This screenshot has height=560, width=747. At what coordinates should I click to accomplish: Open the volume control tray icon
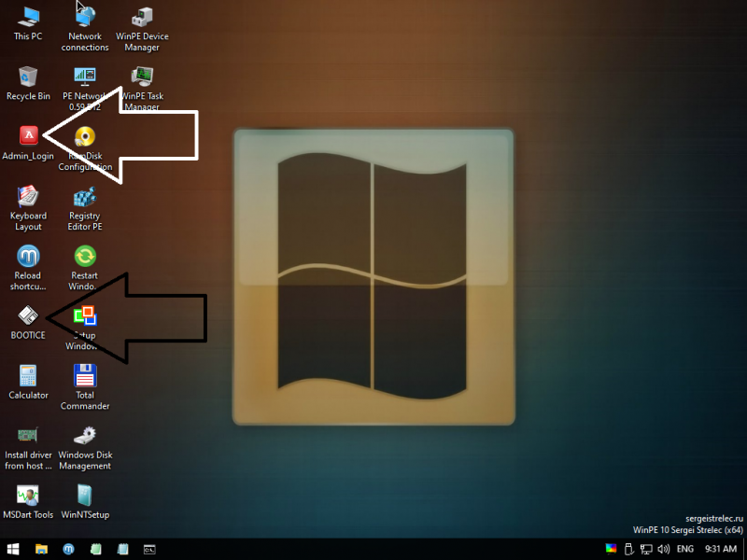click(x=663, y=549)
